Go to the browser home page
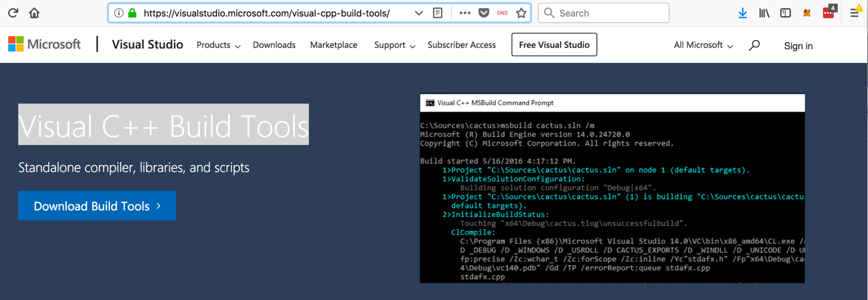The width and height of the screenshot is (868, 300). coord(34,13)
